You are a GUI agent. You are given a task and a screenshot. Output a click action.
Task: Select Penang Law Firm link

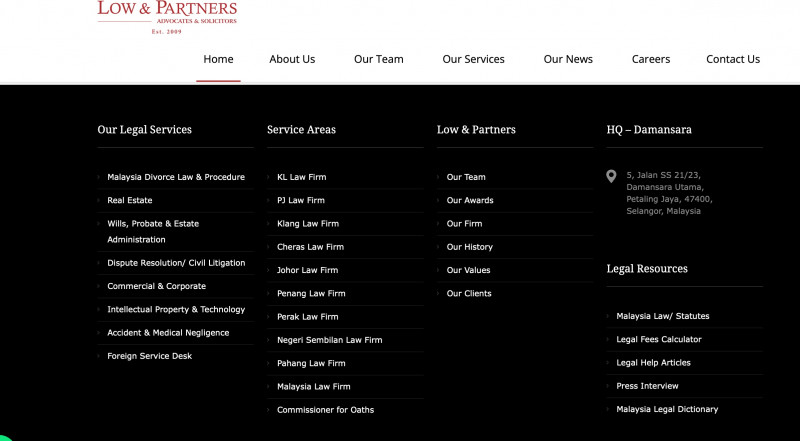click(x=311, y=293)
